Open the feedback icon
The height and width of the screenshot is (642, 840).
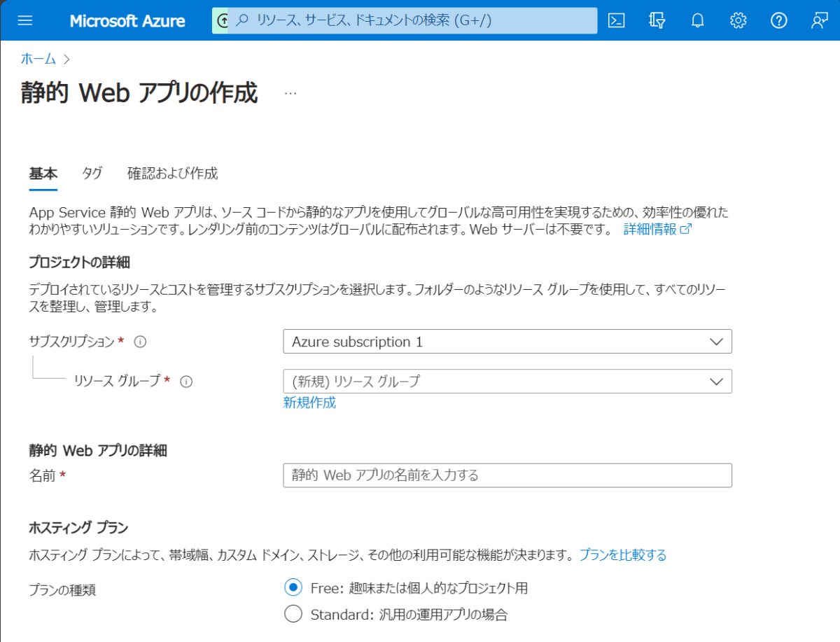pos(820,20)
